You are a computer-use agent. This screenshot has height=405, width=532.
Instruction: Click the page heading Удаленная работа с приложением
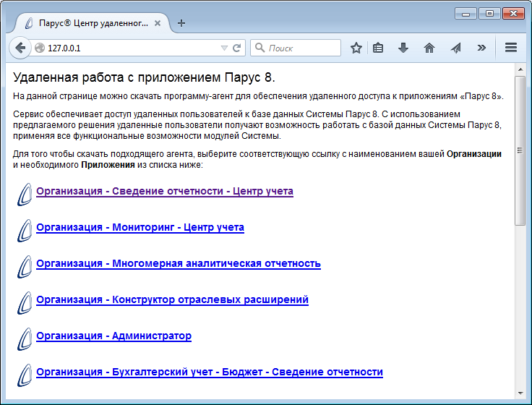click(144, 77)
